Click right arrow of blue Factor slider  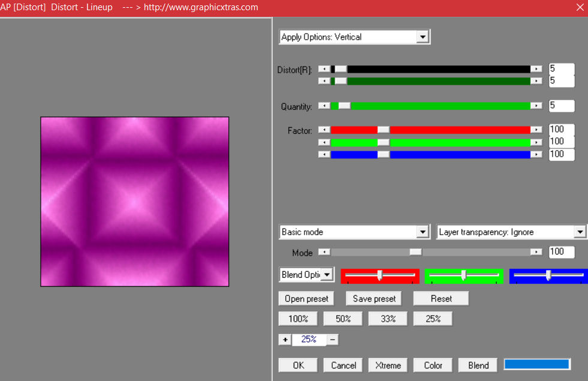pos(536,154)
